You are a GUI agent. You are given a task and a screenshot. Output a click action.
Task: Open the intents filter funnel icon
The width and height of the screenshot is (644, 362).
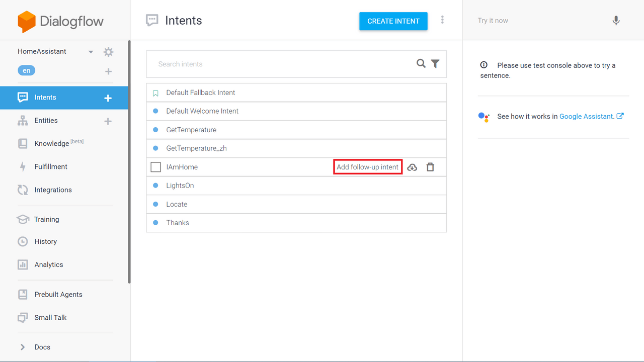click(x=435, y=64)
